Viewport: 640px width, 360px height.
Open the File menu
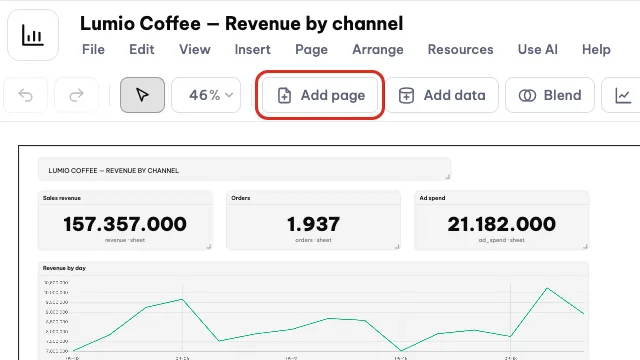tap(93, 49)
